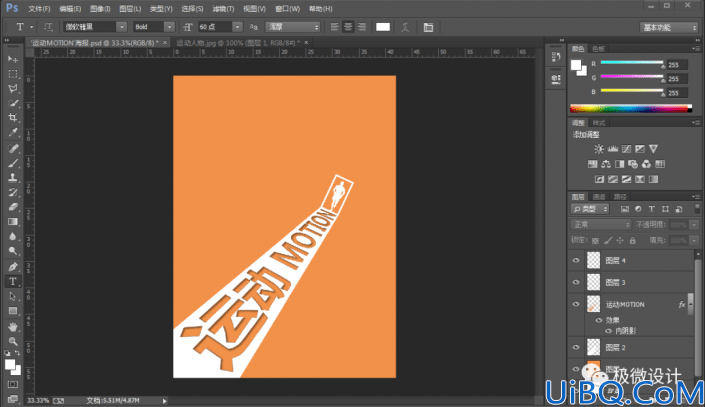Open the 图层(L) menu
The image size is (705, 407).
click(130, 9)
